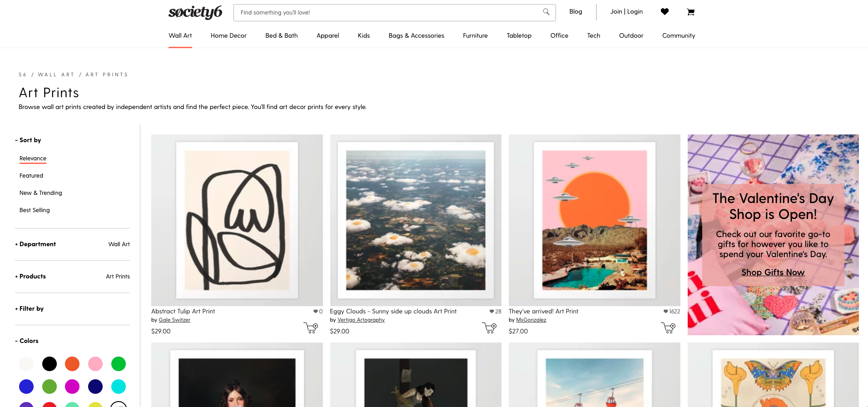Filter by the white color swatch

[x=26, y=364]
